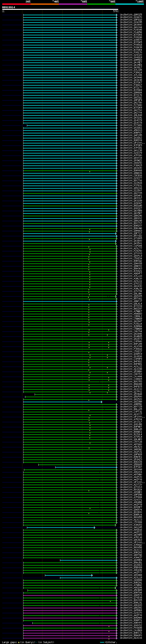Open hit UniRef100_B8LLK5
146x644 pixels.
(x=131, y=409)
